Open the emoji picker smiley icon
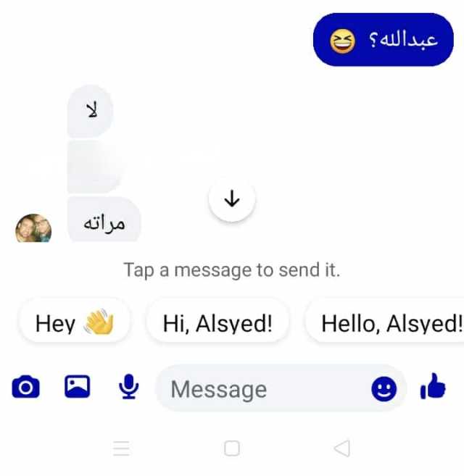Viewport: 464px width, 476px height. tap(384, 389)
